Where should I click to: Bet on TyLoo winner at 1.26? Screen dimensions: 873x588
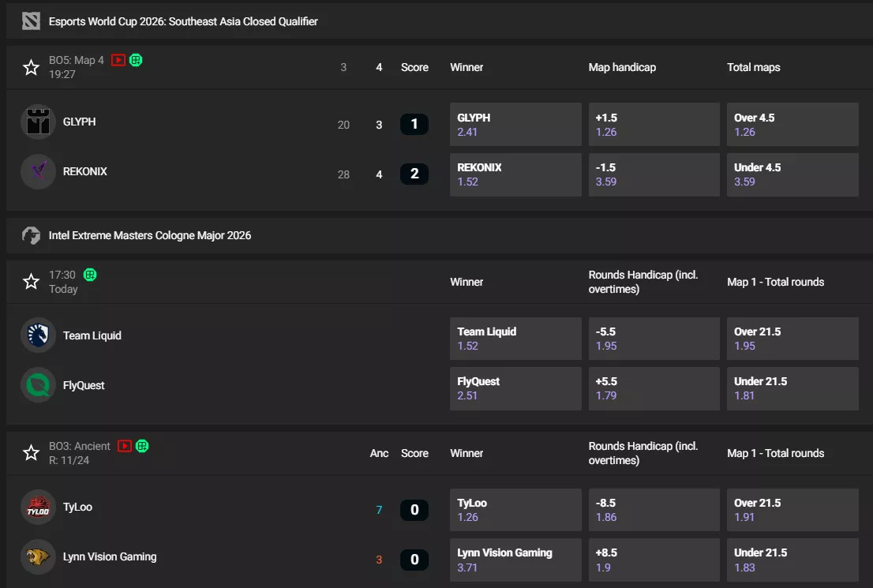point(515,510)
